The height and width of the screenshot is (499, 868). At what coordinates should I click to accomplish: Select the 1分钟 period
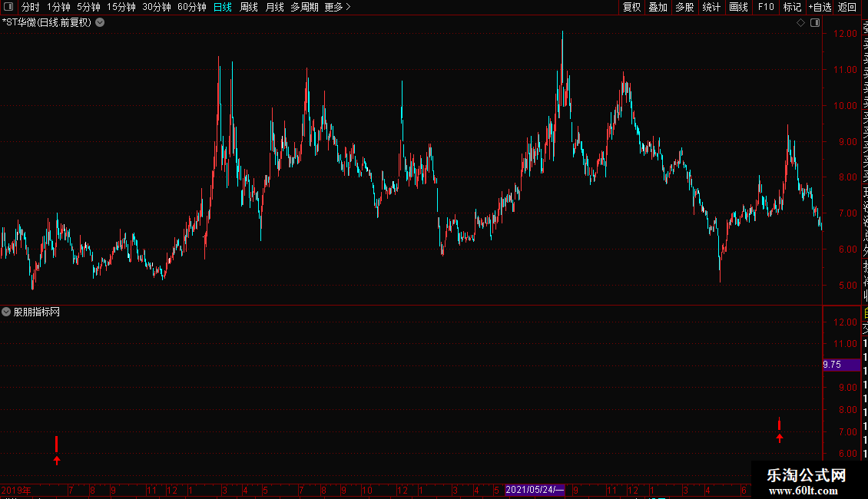click(x=58, y=7)
